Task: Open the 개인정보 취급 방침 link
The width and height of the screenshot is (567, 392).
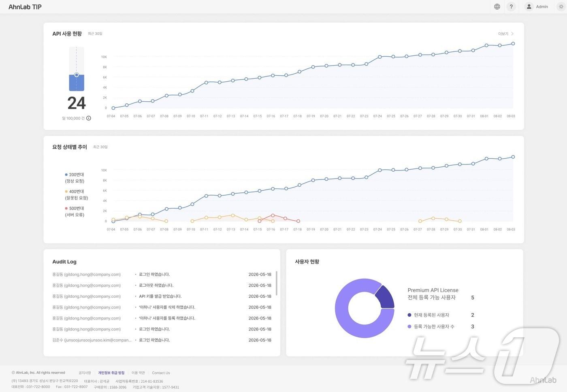Action: [x=111, y=373]
